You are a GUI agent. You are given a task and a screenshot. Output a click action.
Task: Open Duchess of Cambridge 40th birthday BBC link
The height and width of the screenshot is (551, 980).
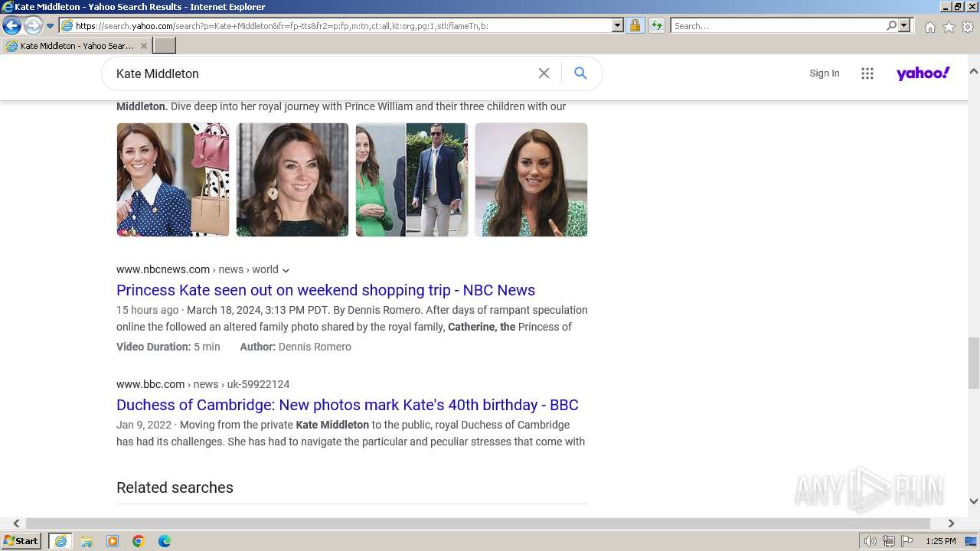click(348, 405)
